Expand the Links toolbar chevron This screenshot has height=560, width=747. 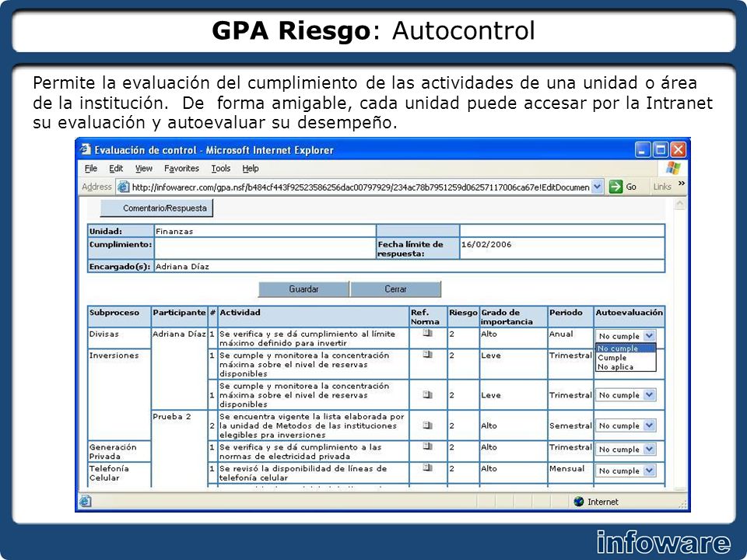(682, 184)
